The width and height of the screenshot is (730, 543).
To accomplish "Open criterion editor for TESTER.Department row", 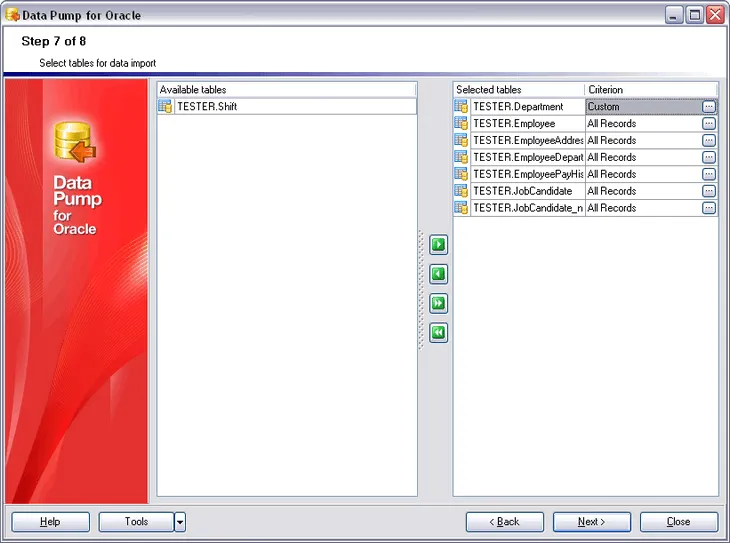I will 709,107.
